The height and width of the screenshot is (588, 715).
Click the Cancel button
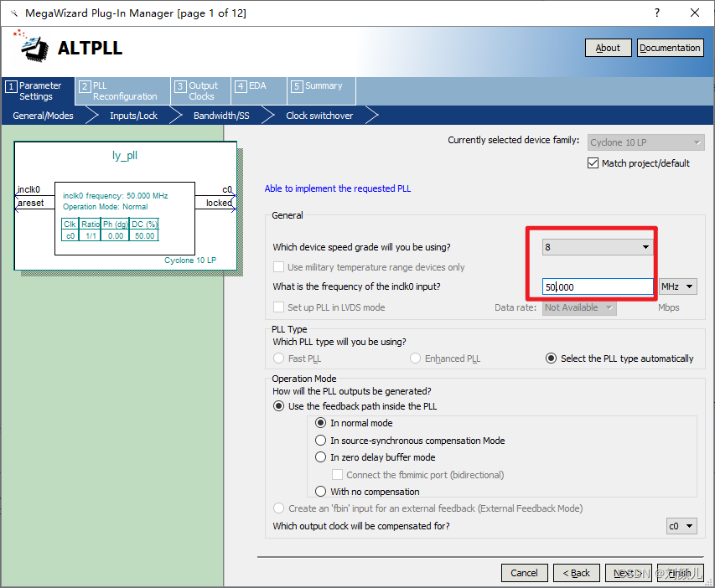pos(524,573)
